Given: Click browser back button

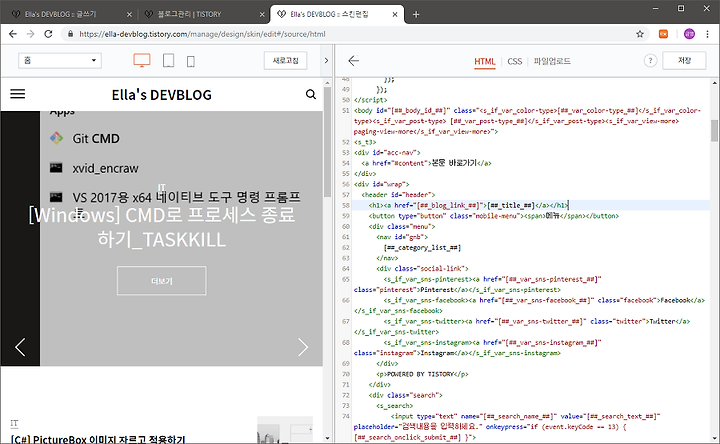Looking at the screenshot, I should pos(13,34).
